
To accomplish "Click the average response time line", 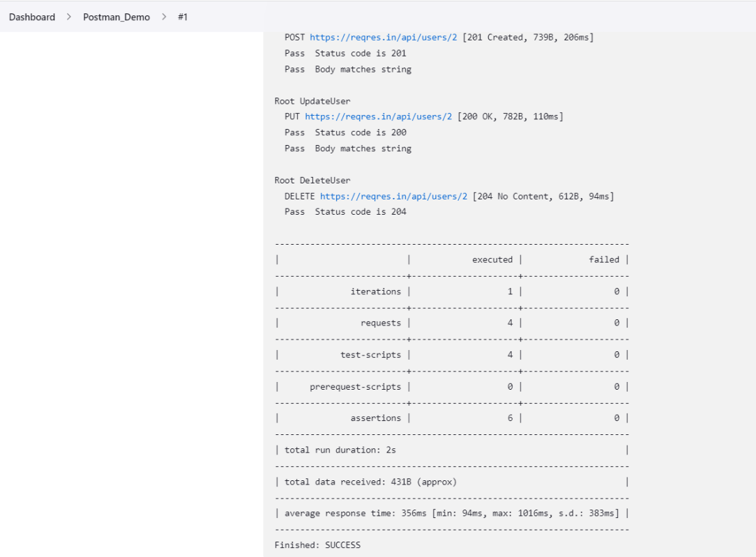I will [451, 513].
